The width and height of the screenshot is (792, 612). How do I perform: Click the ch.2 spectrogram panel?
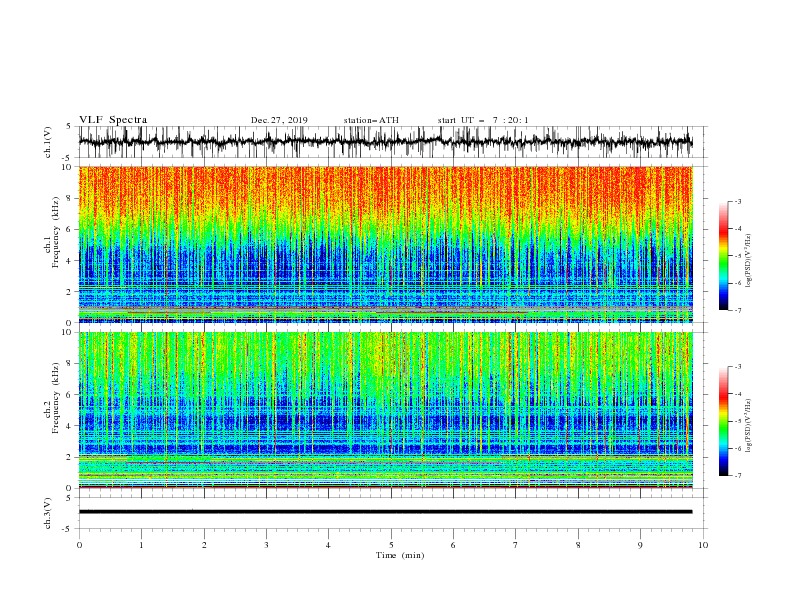385,410
